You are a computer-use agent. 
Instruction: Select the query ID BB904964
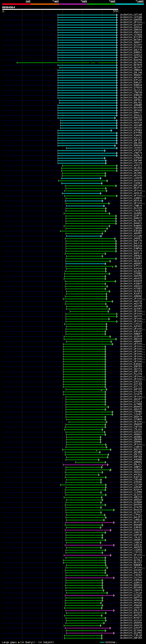8,8
